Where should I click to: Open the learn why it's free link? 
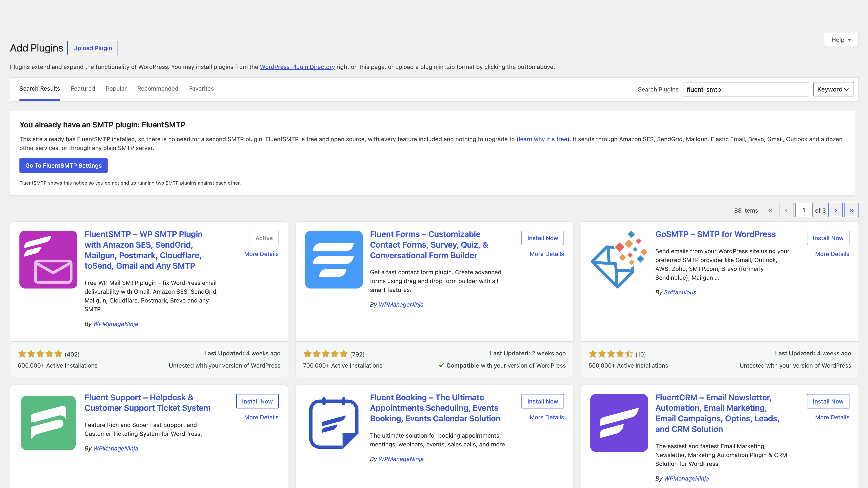(x=543, y=139)
